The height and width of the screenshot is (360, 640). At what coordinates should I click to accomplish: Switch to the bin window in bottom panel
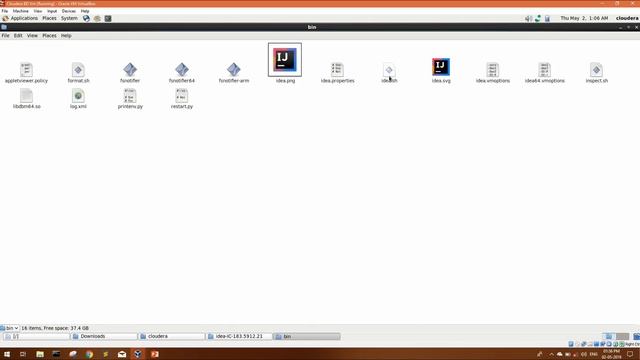pos(307,336)
